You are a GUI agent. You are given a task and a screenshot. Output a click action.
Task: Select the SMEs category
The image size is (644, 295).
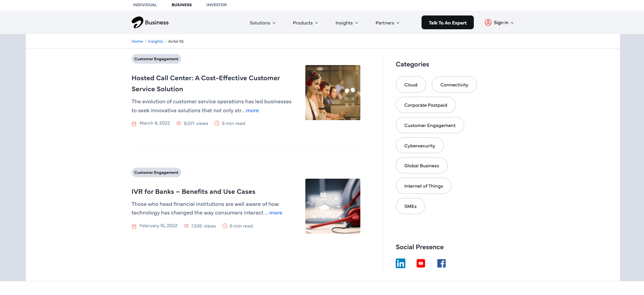tap(410, 206)
